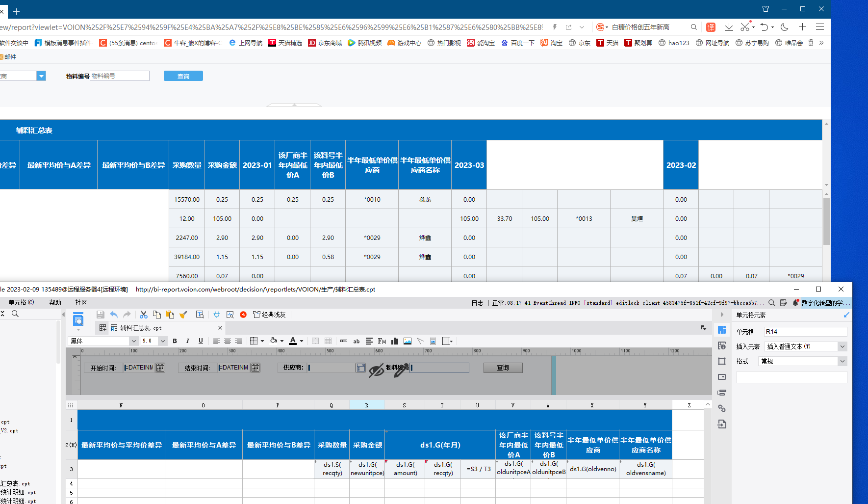Open the hao123 bookmark

(x=673, y=43)
